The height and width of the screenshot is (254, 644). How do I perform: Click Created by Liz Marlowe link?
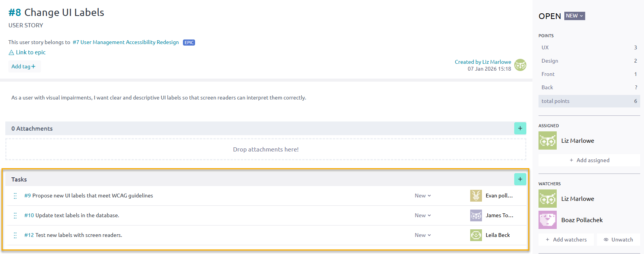(483, 62)
